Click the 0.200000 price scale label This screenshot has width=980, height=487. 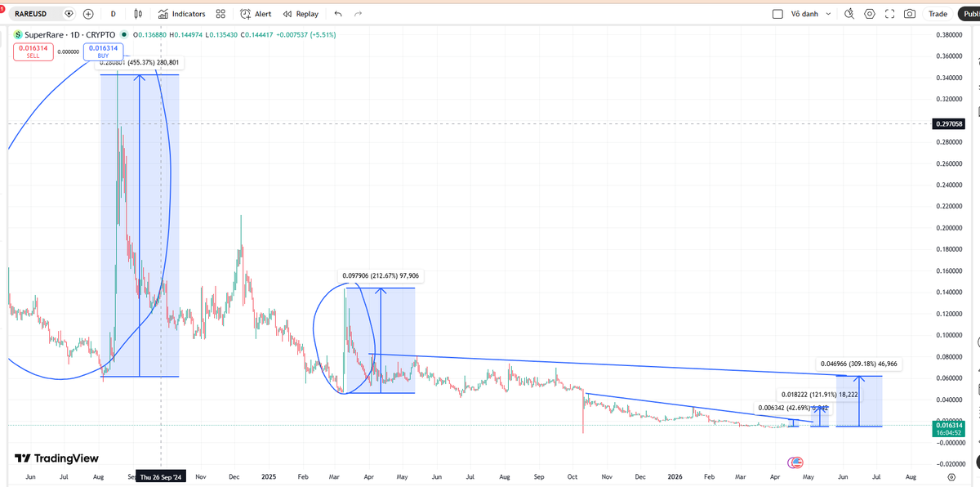pyautogui.click(x=951, y=228)
